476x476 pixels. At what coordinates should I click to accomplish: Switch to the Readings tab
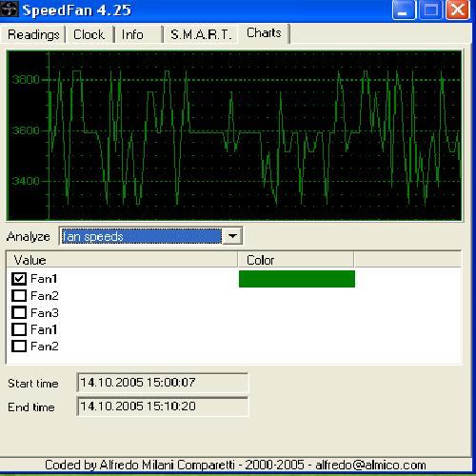[x=33, y=34]
